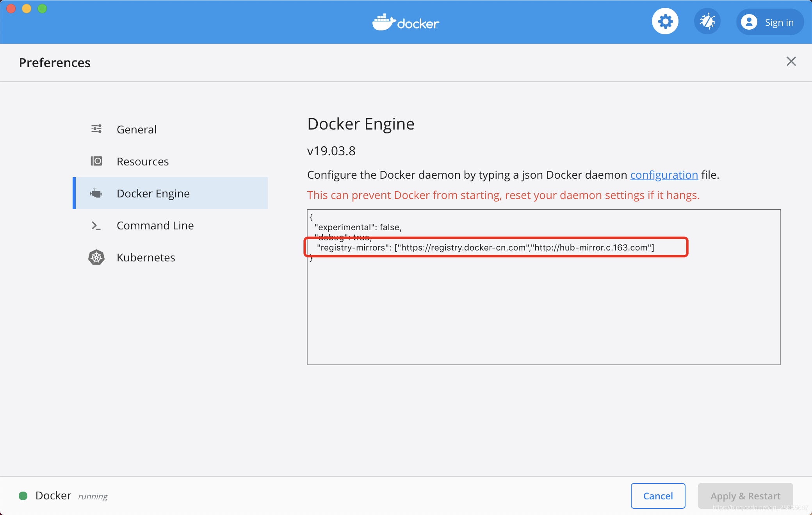Click the green fullscreen window button
This screenshot has height=515, width=812.
[x=42, y=9]
